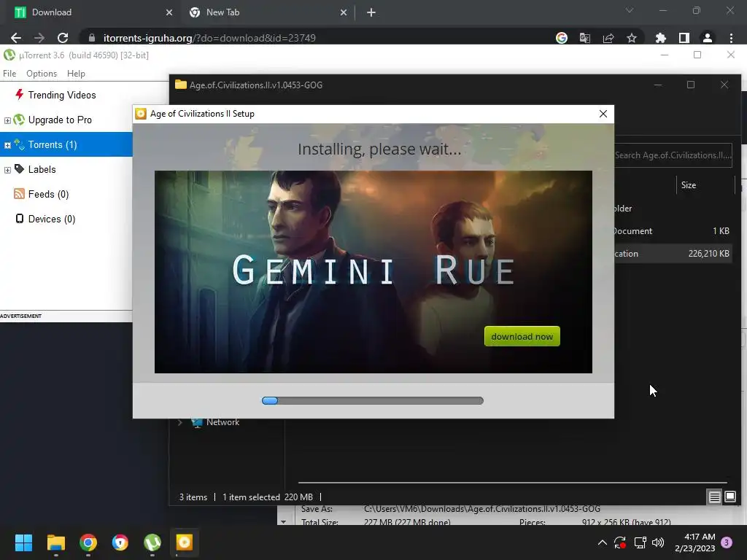Open Chrome extensions puzzle icon
This screenshot has width=747, height=560.
coord(660,38)
